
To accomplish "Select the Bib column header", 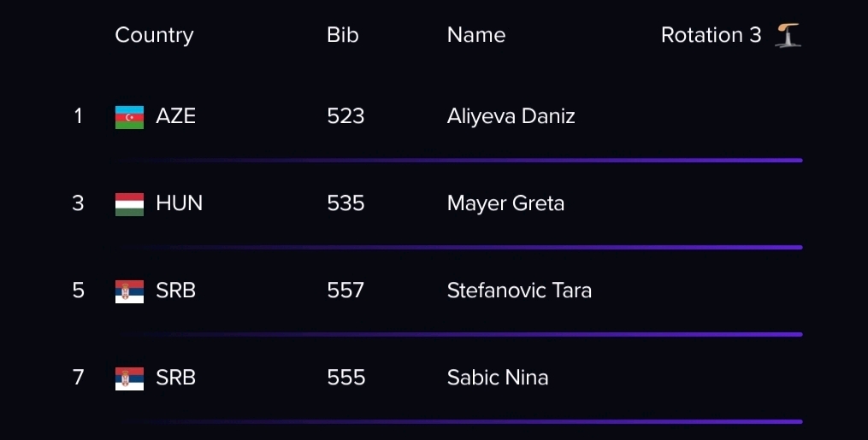I will [343, 35].
